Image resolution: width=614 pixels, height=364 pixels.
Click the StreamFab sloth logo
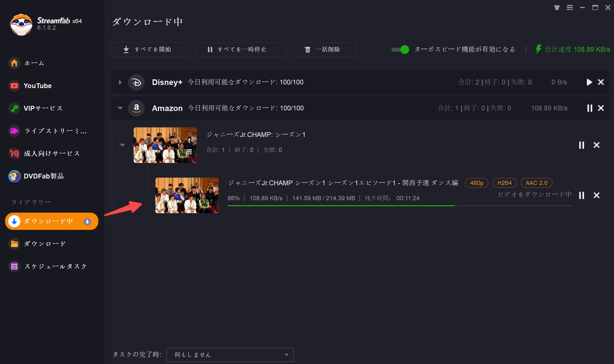click(x=21, y=25)
